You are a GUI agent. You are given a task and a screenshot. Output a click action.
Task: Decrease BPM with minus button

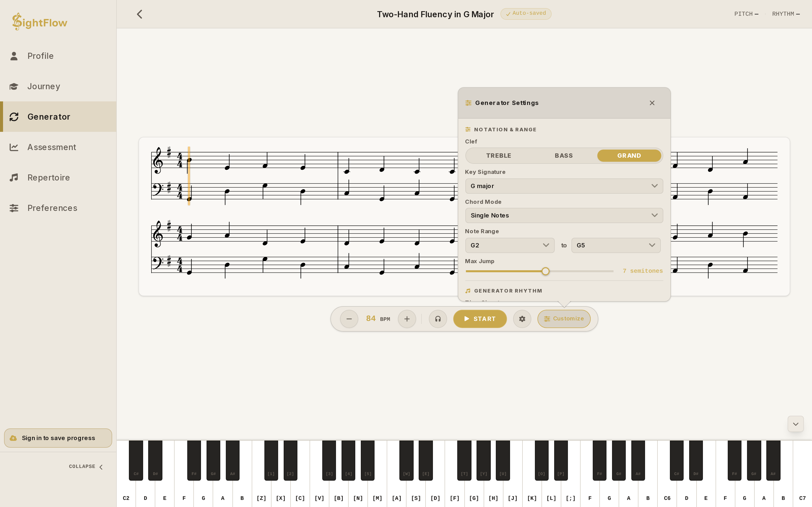coord(349,319)
